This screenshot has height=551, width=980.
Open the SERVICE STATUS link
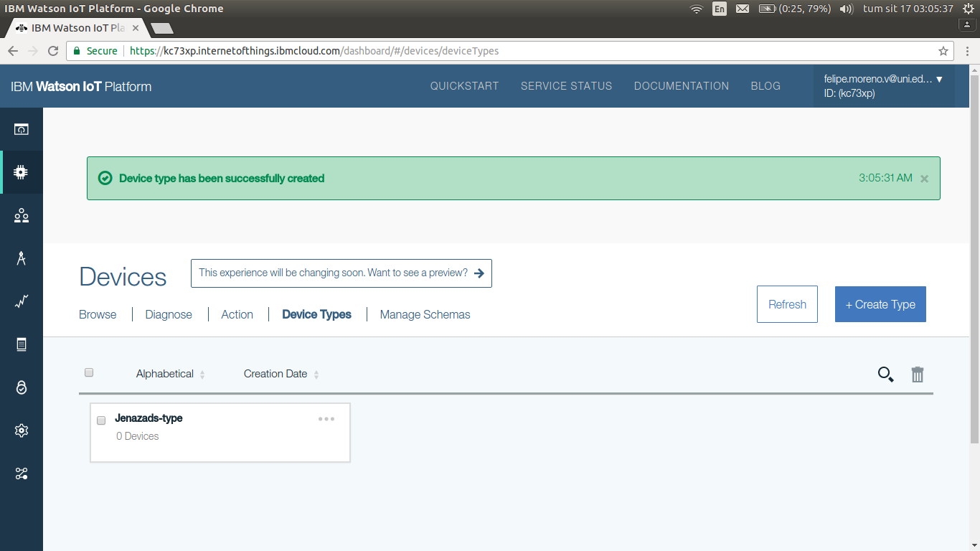click(567, 86)
